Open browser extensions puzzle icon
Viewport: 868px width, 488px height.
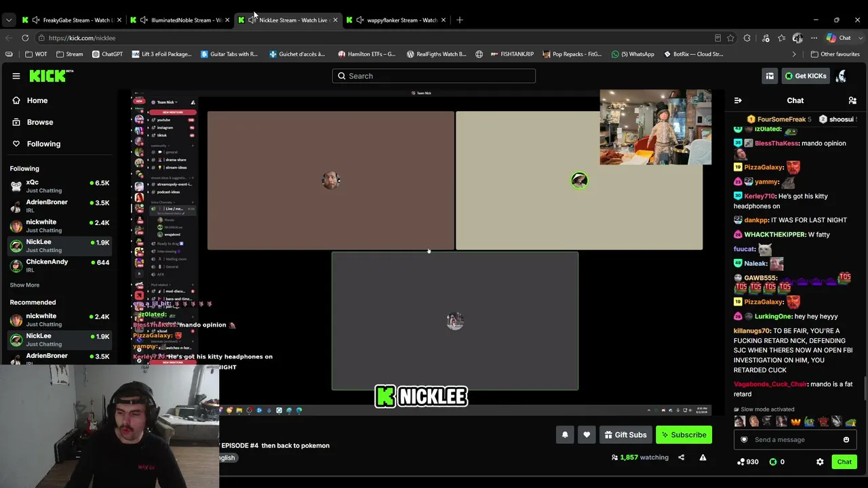(747, 38)
